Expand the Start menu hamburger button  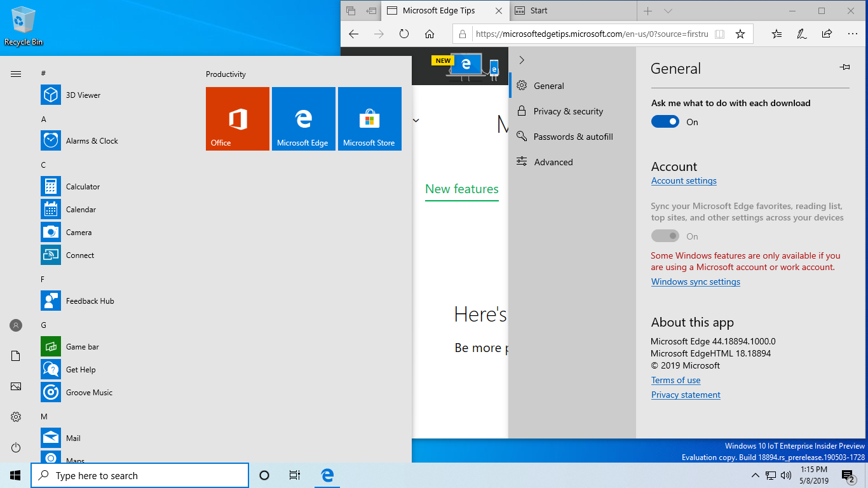point(16,74)
